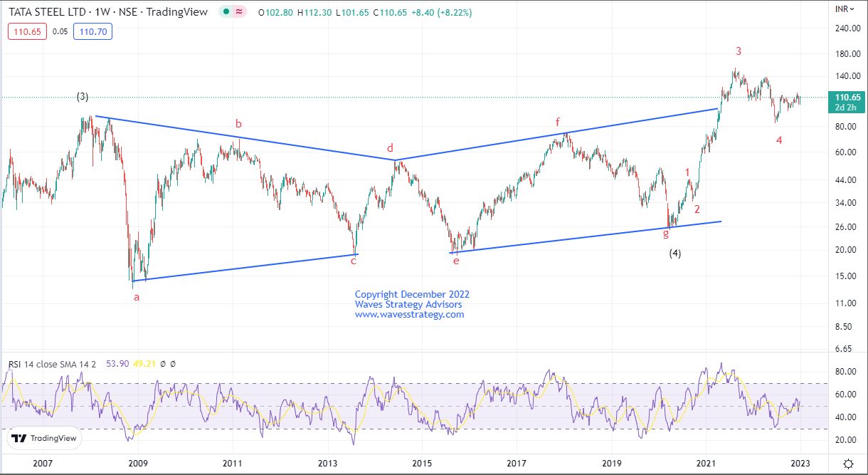Select the red wave label a

[137, 298]
